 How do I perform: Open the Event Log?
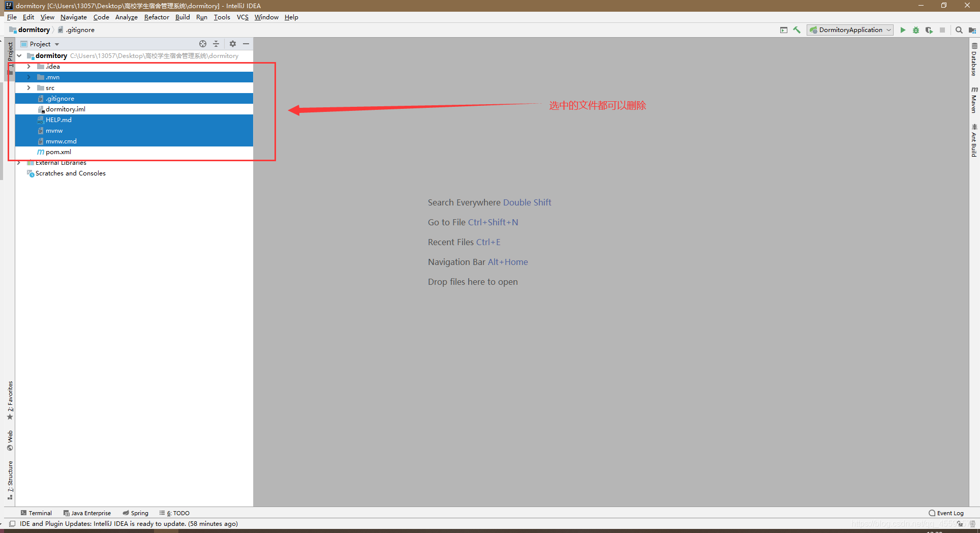pos(946,513)
